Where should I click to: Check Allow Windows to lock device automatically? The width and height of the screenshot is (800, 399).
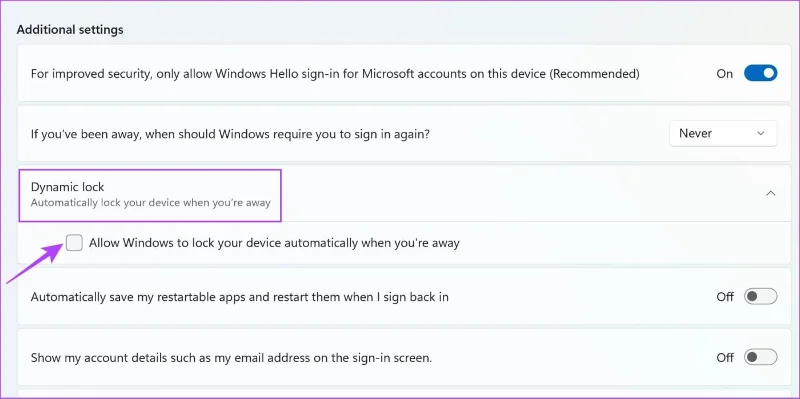(x=74, y=243)
